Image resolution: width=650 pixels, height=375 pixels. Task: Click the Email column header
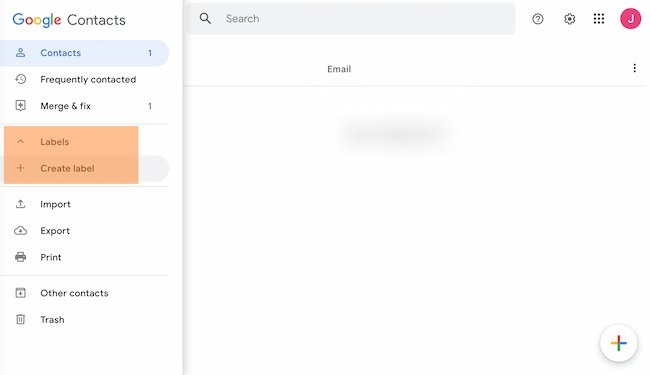339,69
